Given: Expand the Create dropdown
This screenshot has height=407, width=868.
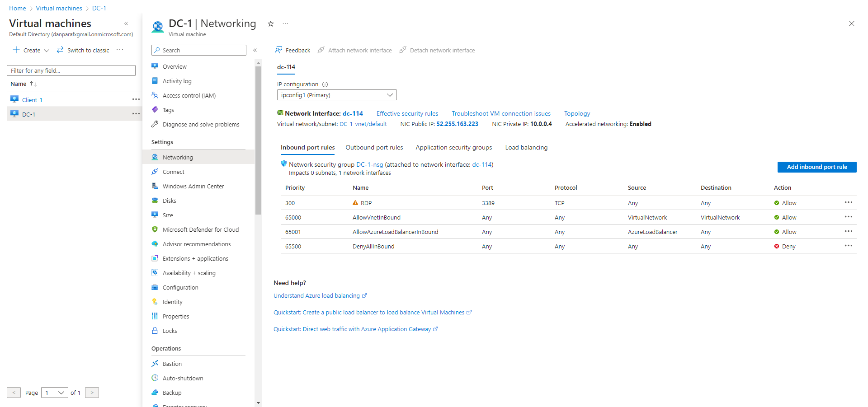Looking at the screenshot, I should pyautogui.click(x=31, y=50).
